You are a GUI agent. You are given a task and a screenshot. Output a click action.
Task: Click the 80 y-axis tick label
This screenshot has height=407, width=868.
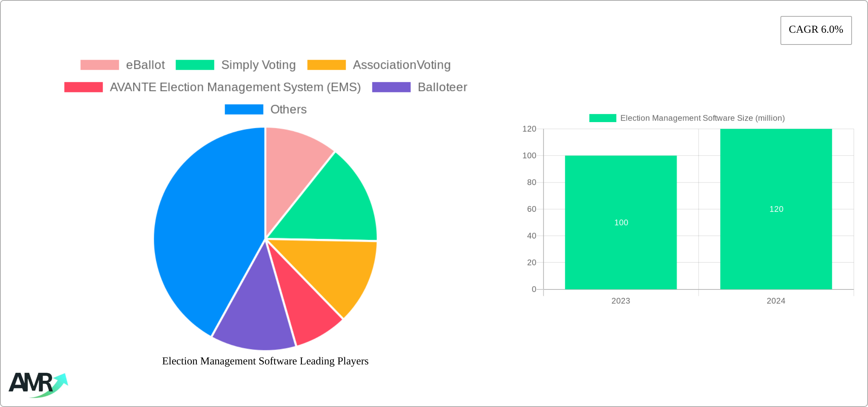(531, 183)
